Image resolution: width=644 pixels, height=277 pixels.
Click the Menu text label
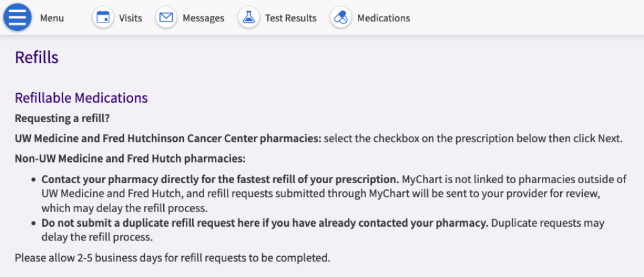click(52, 18)
